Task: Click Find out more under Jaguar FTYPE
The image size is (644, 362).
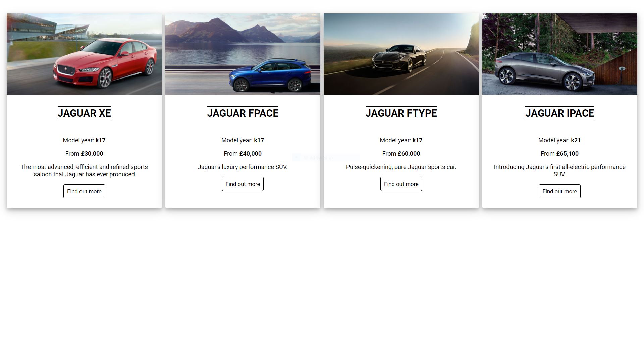Action: [x=401, y=184]
